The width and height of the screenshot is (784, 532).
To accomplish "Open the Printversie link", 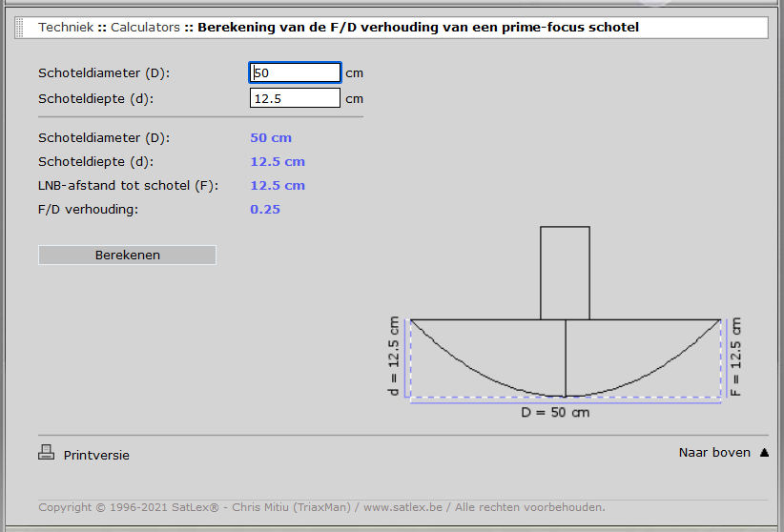I will click(96, 455).
